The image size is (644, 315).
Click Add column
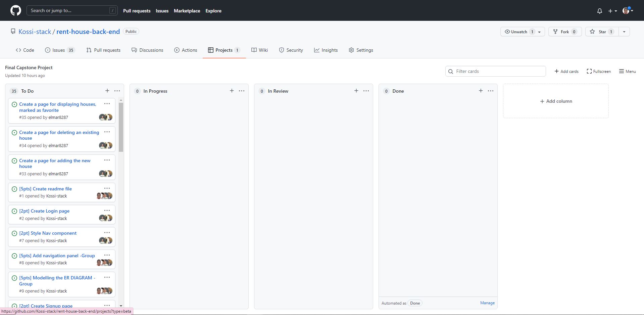(x=556, y=101)
